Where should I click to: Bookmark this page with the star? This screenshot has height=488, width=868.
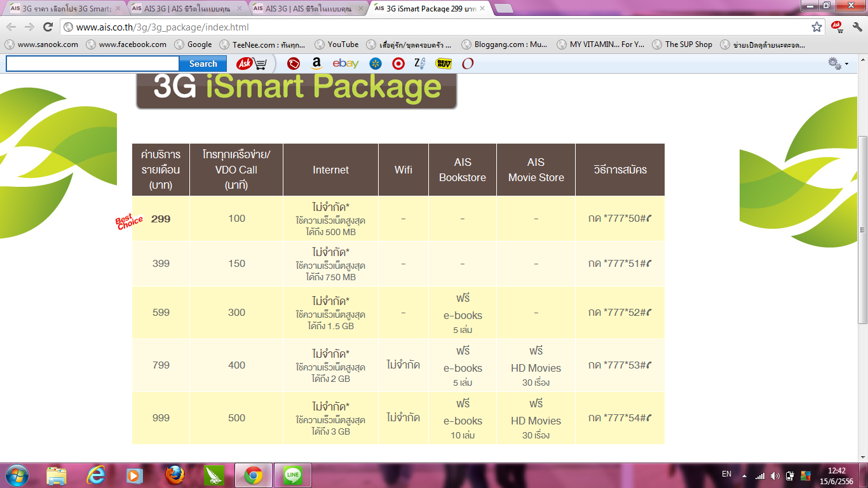click(x=817, y=27)
